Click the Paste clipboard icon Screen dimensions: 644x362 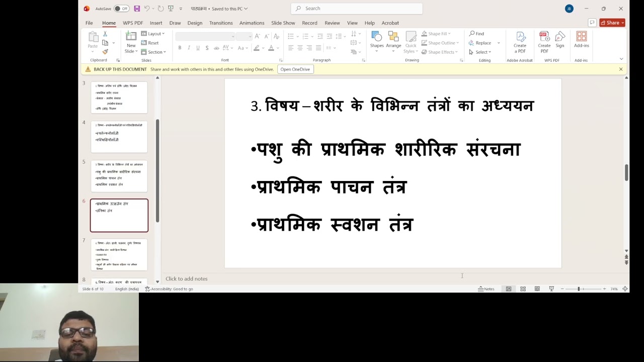point(93,36)
